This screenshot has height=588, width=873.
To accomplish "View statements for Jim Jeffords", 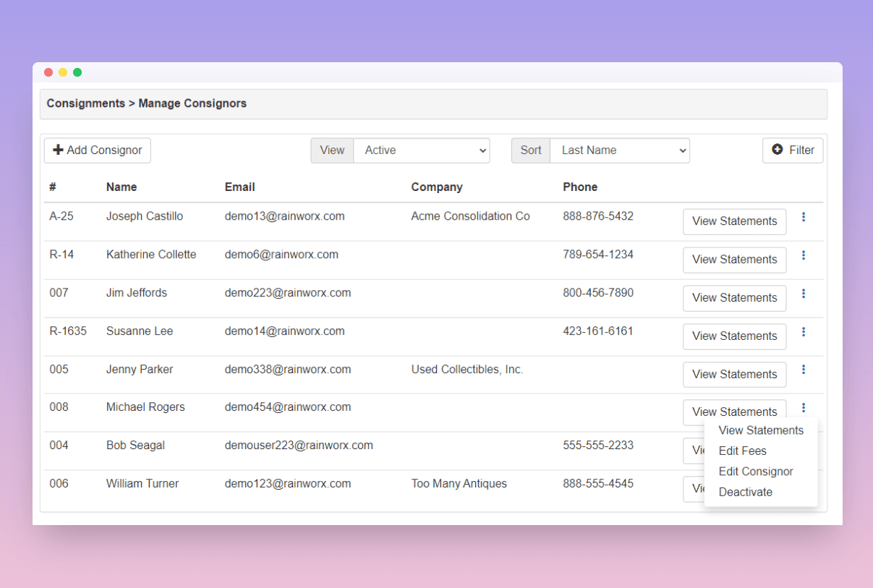I will coord(734,298).
